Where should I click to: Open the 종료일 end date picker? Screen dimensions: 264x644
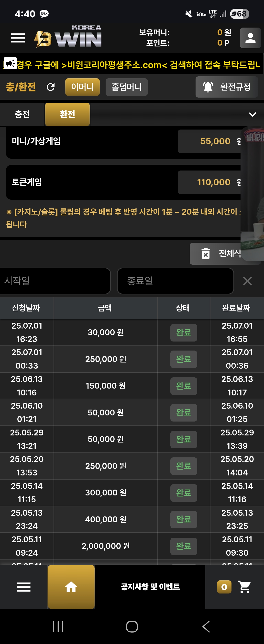click(x=175, y=281)
